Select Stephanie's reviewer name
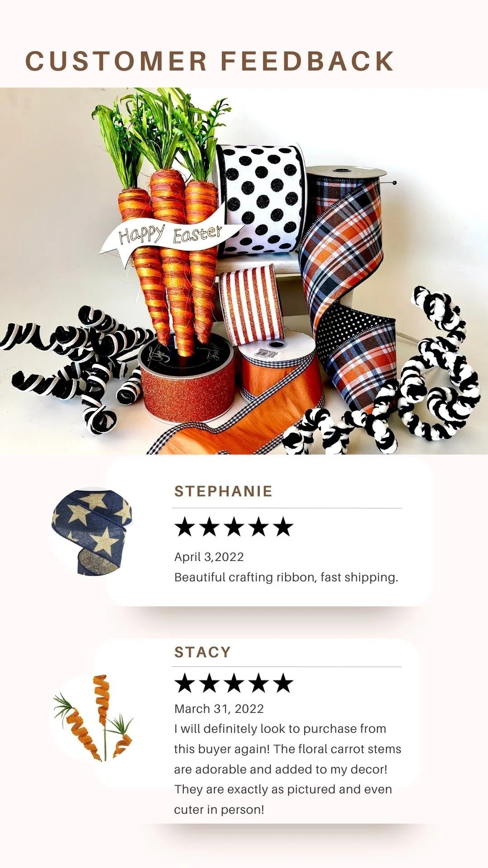The height and width of the screenshot is (868, 488). [223, 491]
